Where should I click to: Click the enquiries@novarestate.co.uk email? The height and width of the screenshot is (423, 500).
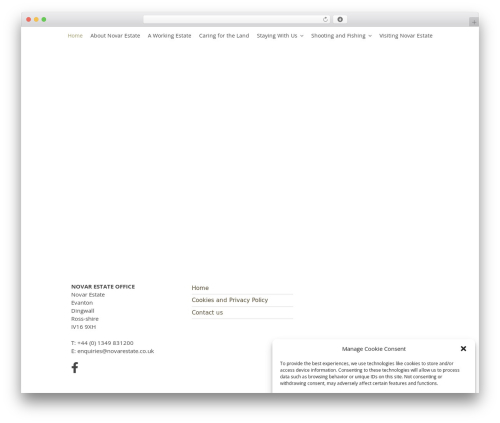[x=116, y=351]
